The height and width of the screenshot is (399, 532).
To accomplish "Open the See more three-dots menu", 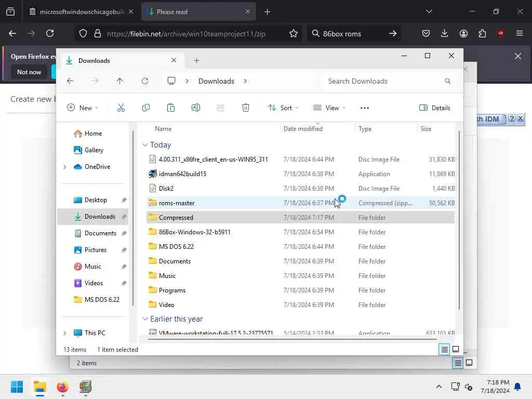I will 364,108.
